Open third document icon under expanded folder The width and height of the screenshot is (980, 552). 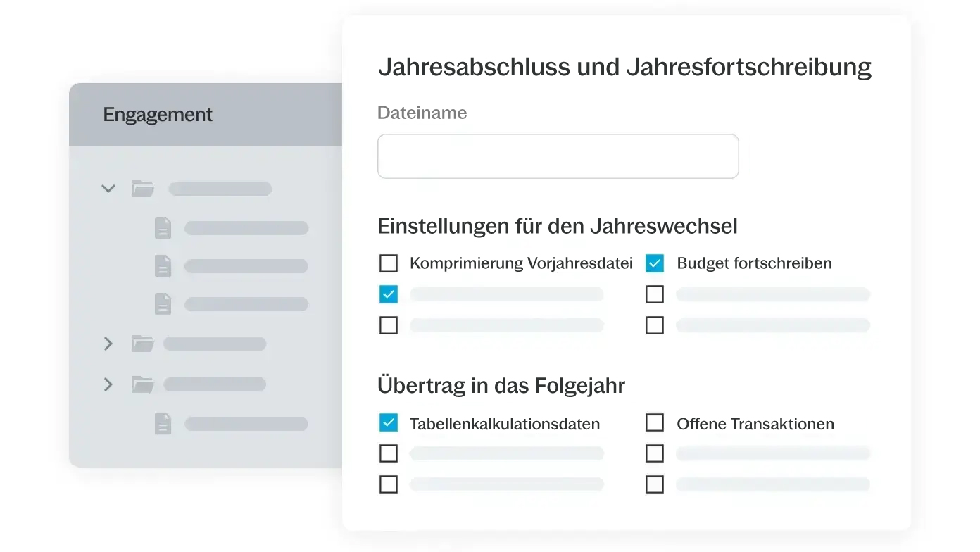pos(163,304)
